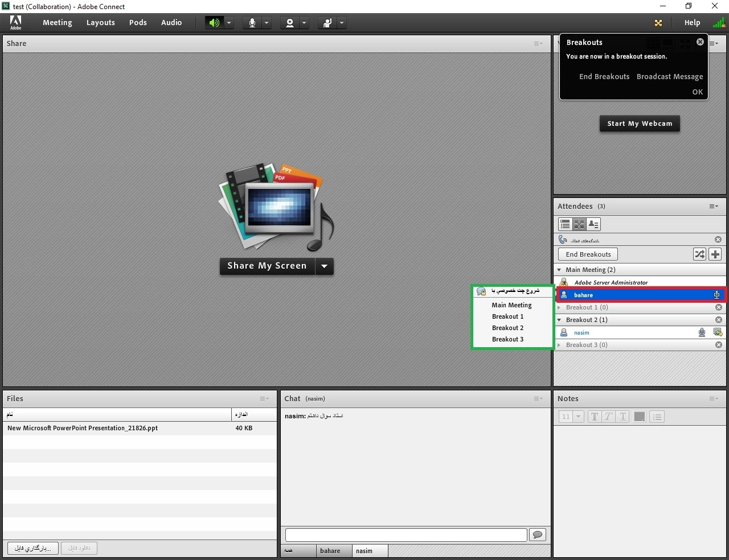This screenshot has width=729, height=560.
Task: Remove Breakout 2 room
Action: (719, 320)
